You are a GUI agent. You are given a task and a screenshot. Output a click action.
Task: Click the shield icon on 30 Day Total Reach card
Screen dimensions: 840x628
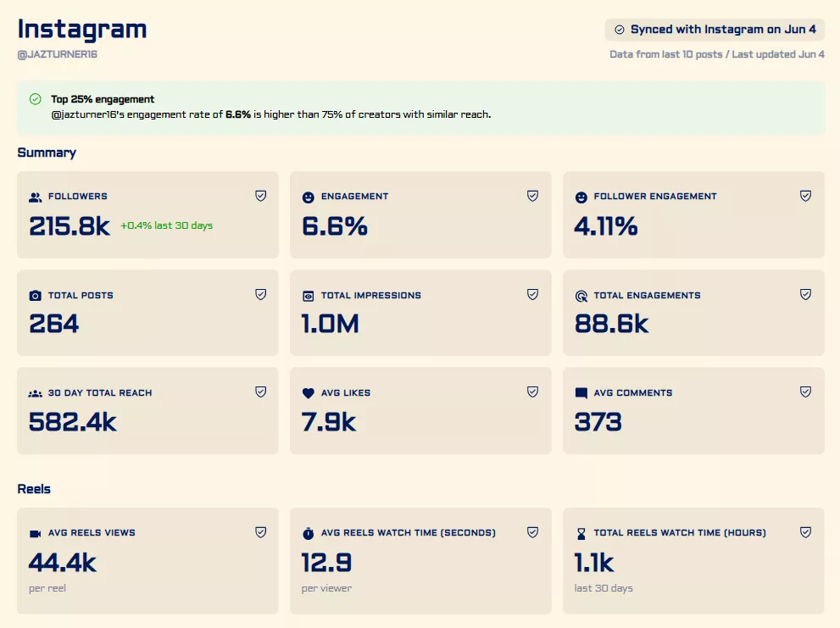(261, 392)
